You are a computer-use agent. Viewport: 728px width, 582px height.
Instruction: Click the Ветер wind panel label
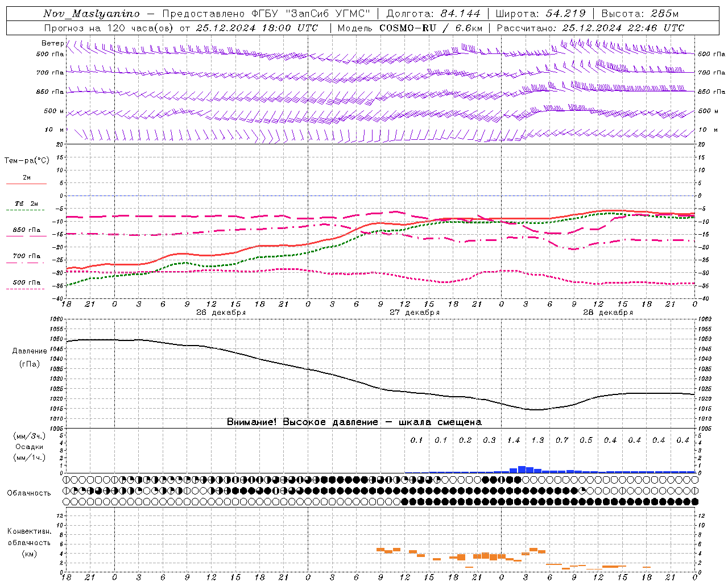(52, 43)
